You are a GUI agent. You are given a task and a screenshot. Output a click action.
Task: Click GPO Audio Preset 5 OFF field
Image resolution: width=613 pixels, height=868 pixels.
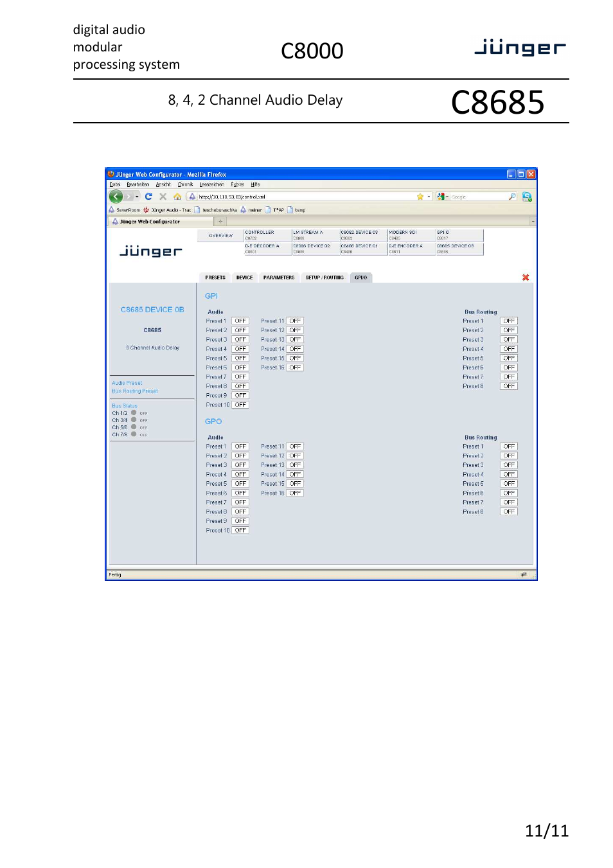point(240,484)
